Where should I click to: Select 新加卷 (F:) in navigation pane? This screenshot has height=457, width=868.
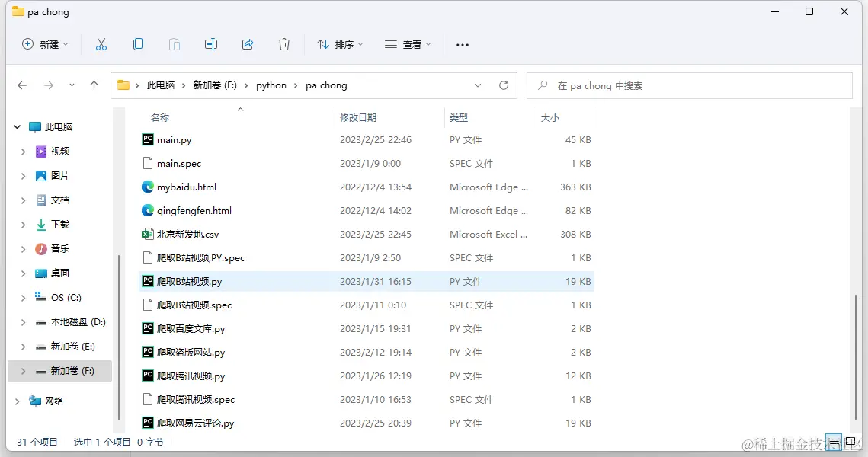[x=59, y=371]
